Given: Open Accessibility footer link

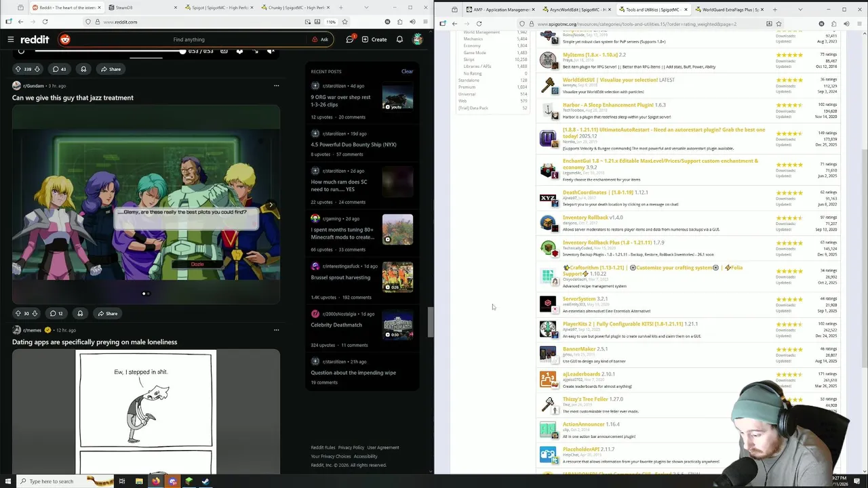Looking at the screenshot, I should click(365, 456).
